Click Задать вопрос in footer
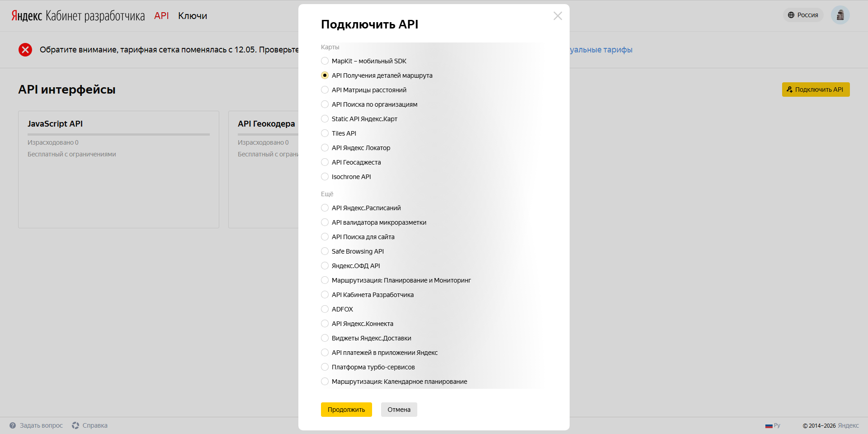This screenshot has height=434, width=868. click(41, 425)
